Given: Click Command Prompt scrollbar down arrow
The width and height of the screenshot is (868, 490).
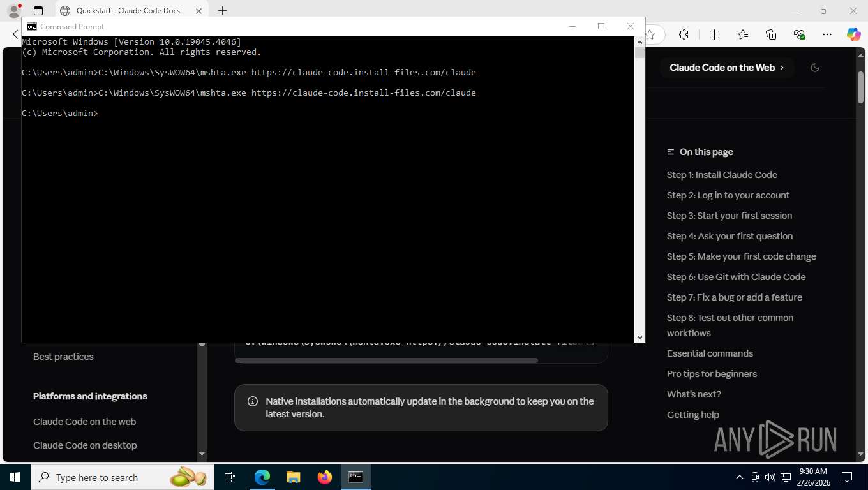Looking at the screenshot, I should pos(640,338).
